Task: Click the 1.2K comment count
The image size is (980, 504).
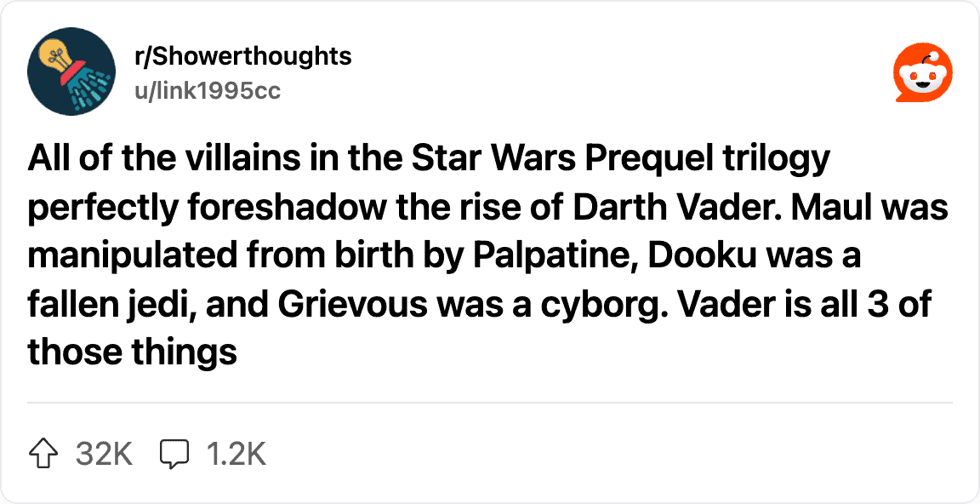Action: 236,454
